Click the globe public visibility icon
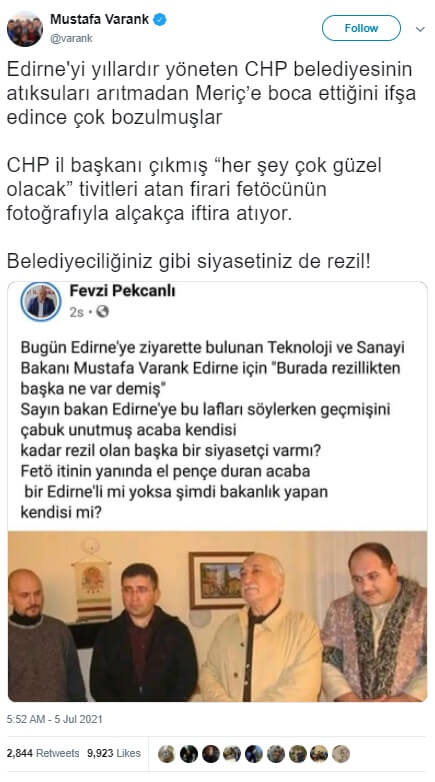Viewport: 435px width, 782px height. [x=102, y=312]
